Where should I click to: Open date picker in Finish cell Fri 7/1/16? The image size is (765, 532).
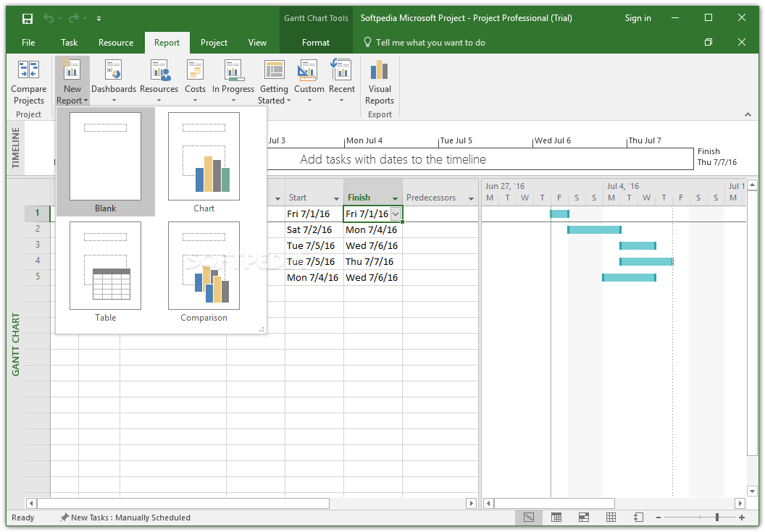[396, 214]
